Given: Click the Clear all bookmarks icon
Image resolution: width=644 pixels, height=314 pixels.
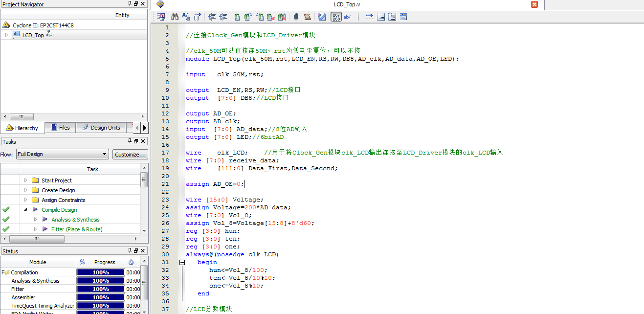Looking at the screenshot, I should tap(282, 17).
